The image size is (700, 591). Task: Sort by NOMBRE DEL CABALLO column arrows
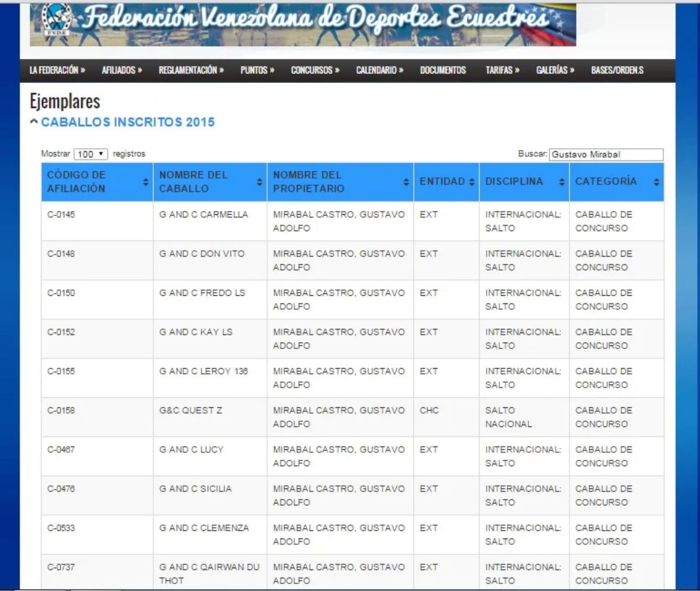260,182
